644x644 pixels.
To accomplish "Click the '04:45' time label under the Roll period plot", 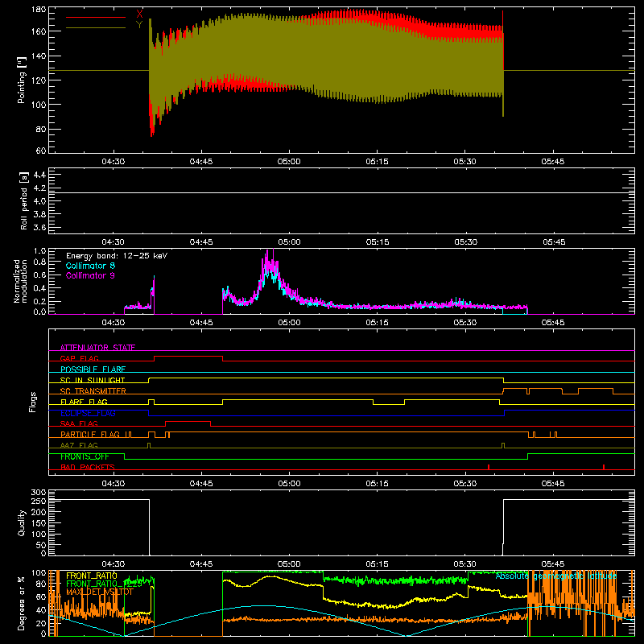I will click(201, 242).
